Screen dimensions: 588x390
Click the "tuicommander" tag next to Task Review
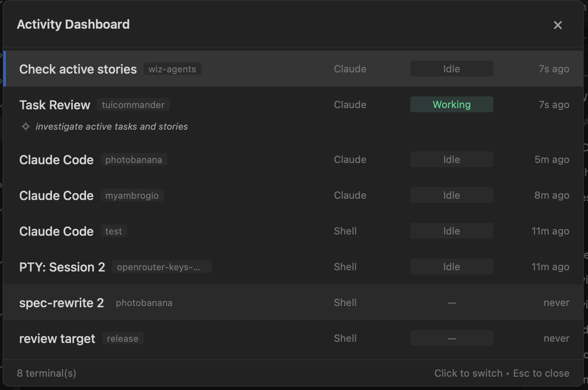(133, 105)
